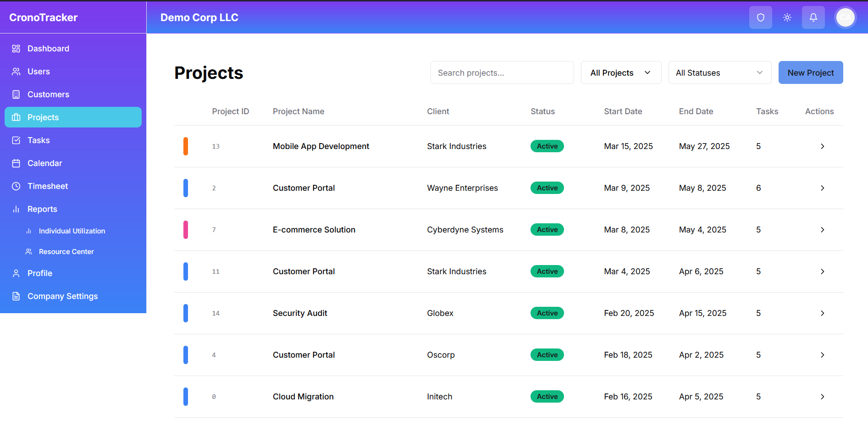
Task: Open the user avatar menu
Action: click(846, 17)
